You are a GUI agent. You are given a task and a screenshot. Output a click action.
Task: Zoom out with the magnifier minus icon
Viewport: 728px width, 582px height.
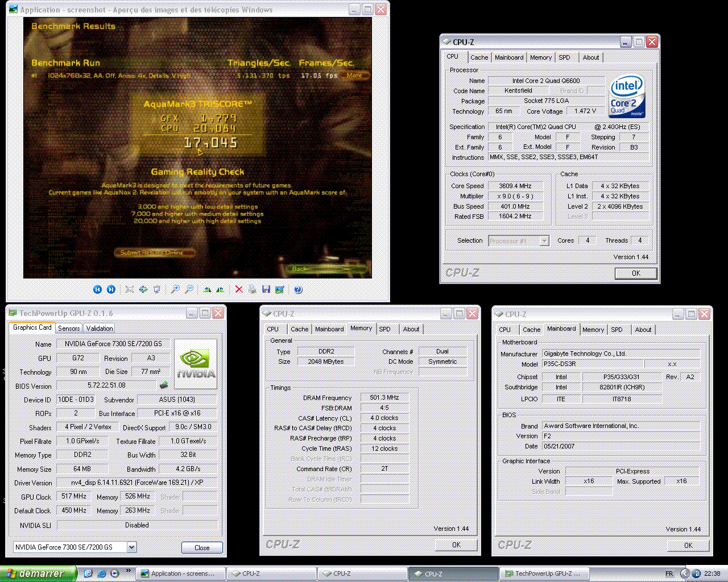[x=189, y=289]
